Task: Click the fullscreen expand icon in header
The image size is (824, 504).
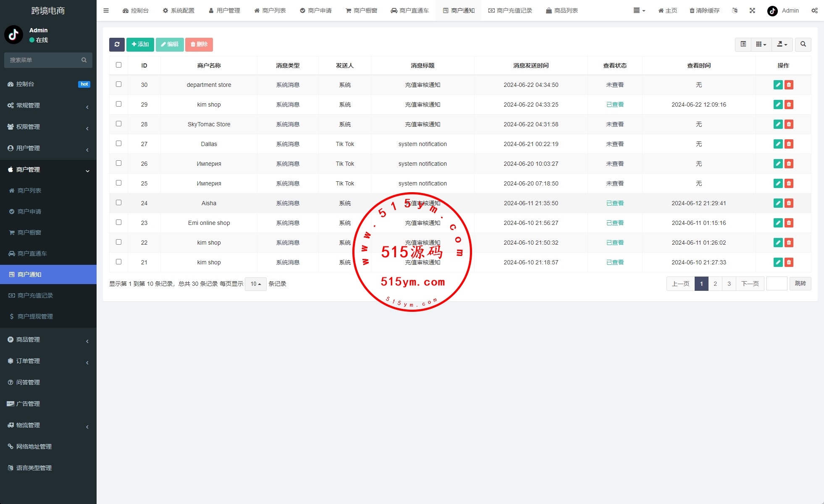Action: point(752,10)
